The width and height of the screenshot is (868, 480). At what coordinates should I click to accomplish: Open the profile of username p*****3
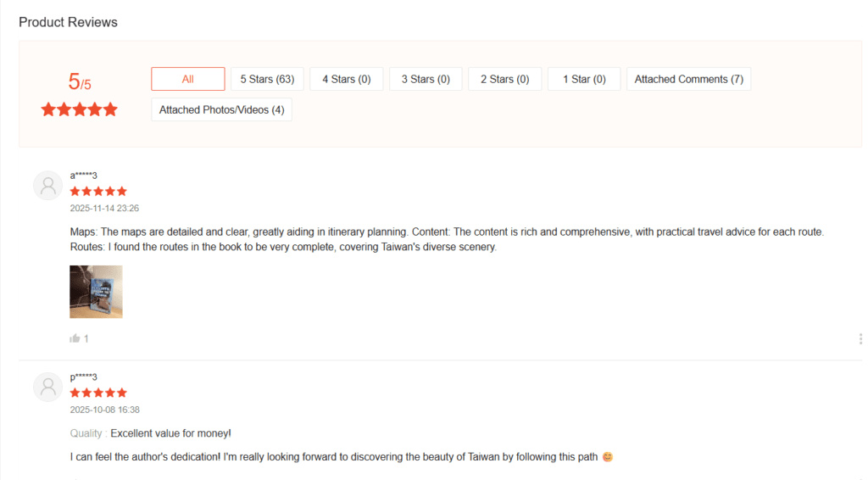pos(83,377)
